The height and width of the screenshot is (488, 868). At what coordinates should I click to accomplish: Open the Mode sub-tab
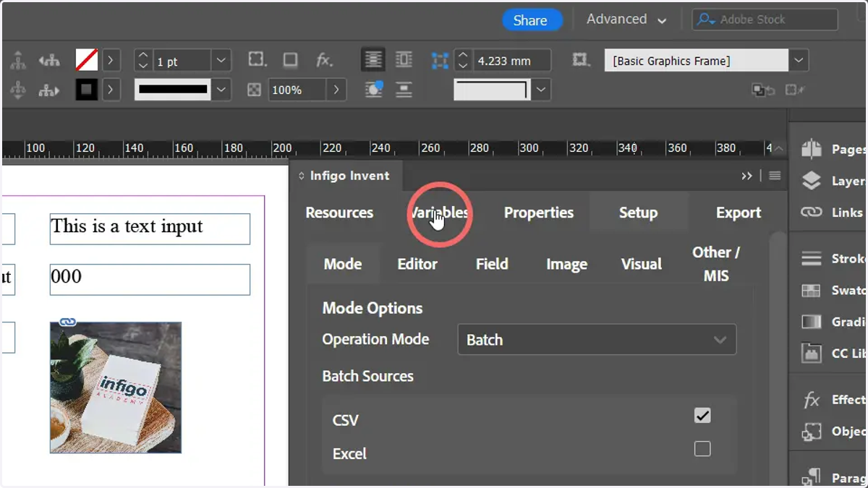[x=343, y=264]
